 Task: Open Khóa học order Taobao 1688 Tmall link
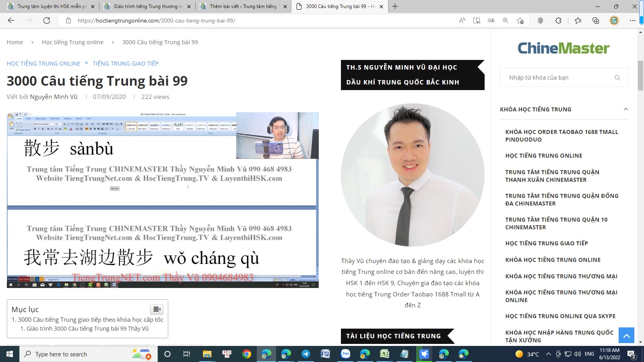[x=561, y=136]
